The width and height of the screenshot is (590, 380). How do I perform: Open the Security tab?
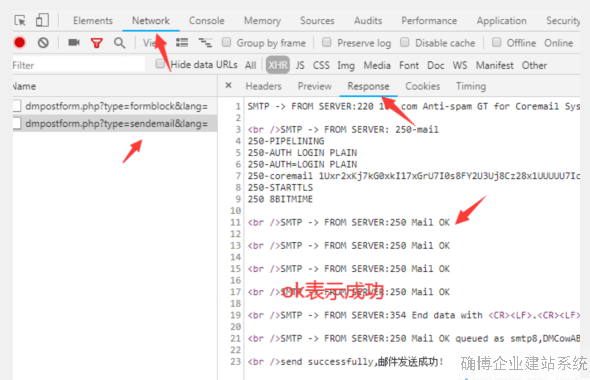pos(563,21)
